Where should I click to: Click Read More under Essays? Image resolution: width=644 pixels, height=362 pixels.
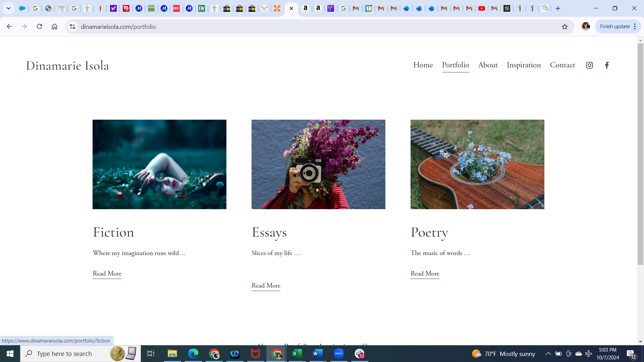266,286
